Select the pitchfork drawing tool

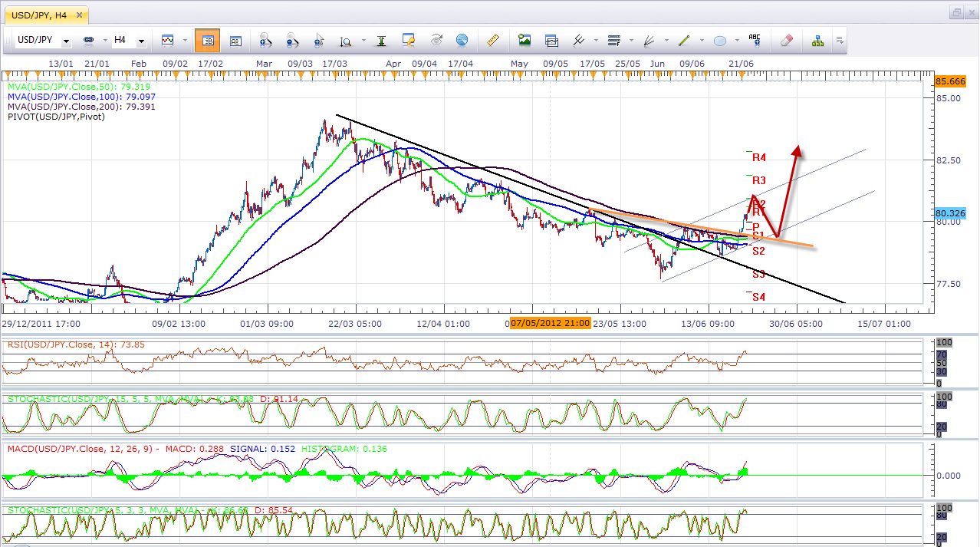coord(580,40)
